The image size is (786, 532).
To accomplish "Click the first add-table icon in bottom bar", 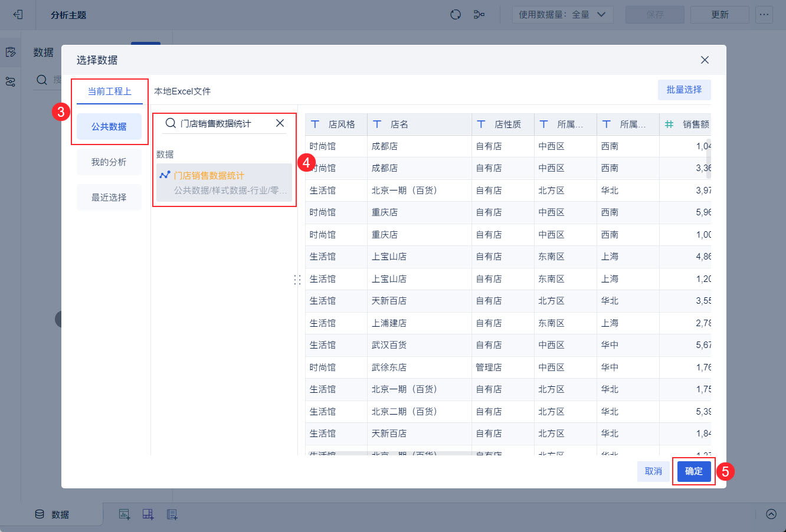I will pos(125,514).
